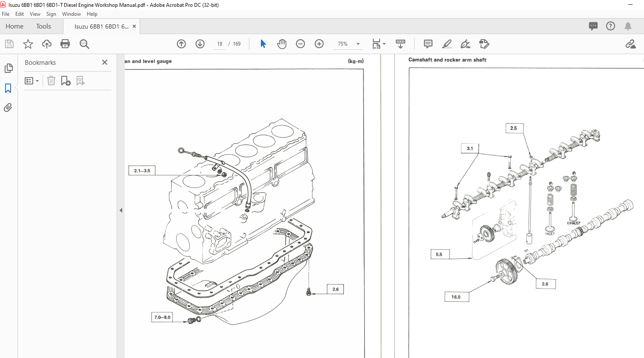Close the Isuzu document tab
This screenshot has height=358, width=644.
[135, 26]
